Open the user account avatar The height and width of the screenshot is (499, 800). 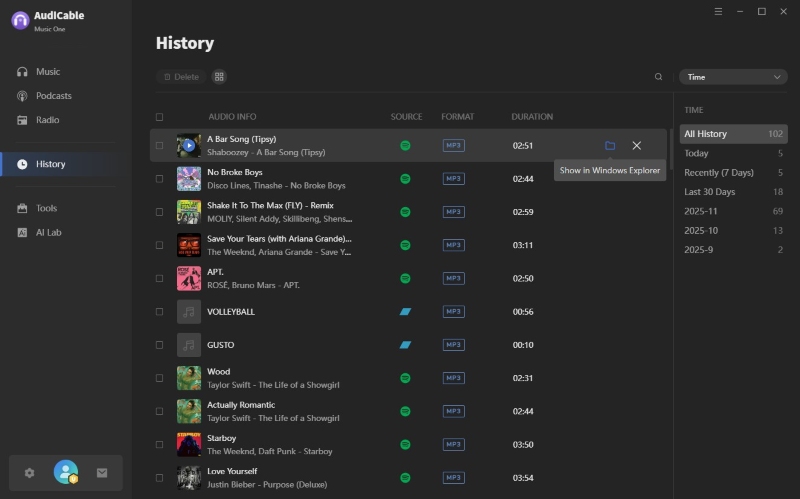pyautogui.click(x=66, y=472)
